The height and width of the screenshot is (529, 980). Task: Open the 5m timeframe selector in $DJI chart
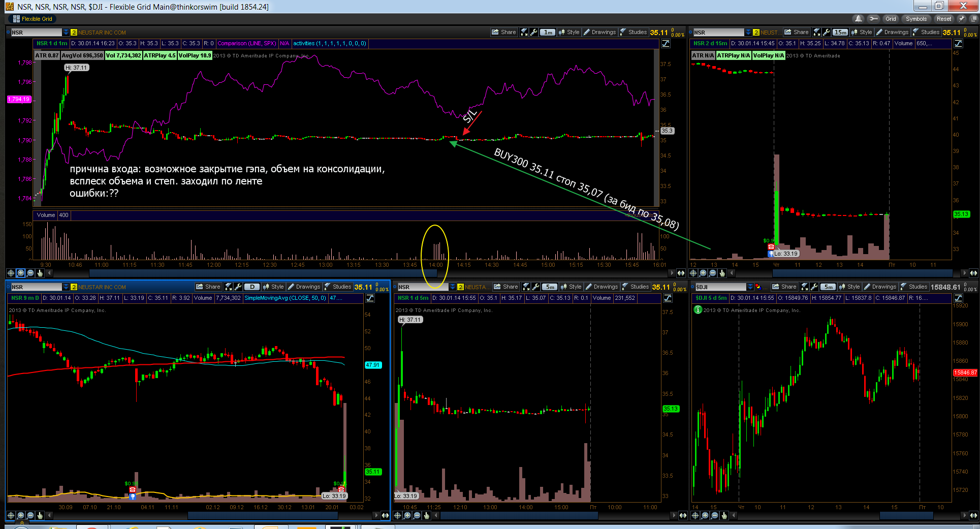click(x=828, y=287)
